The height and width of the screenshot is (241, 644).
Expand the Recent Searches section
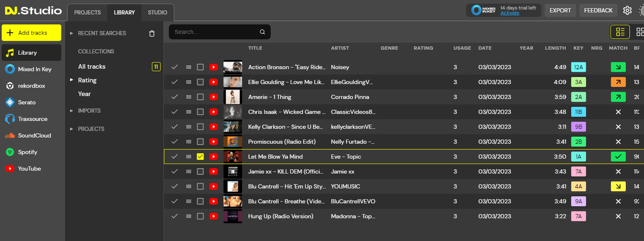point(72,33)
